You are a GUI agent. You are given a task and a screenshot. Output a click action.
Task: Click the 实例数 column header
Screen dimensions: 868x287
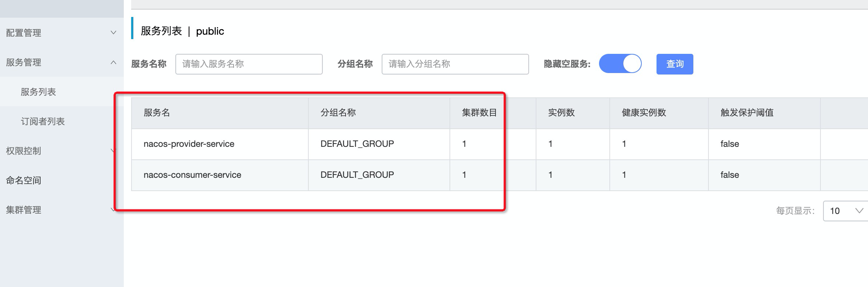[561, 113]
